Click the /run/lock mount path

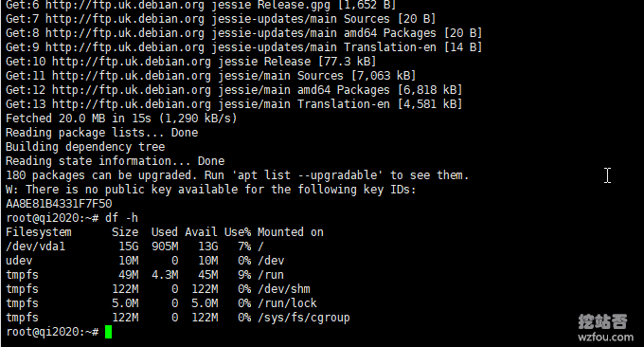click(287, 303)
